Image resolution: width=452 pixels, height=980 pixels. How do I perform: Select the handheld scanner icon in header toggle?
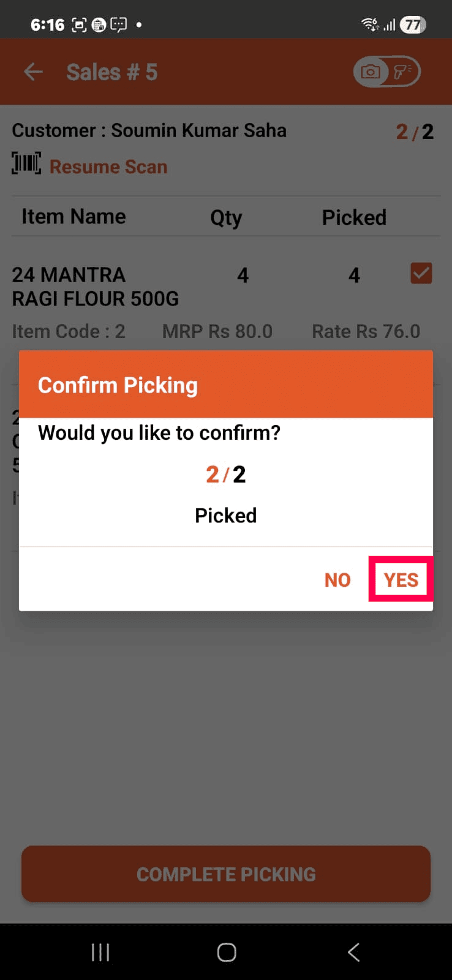403,72
